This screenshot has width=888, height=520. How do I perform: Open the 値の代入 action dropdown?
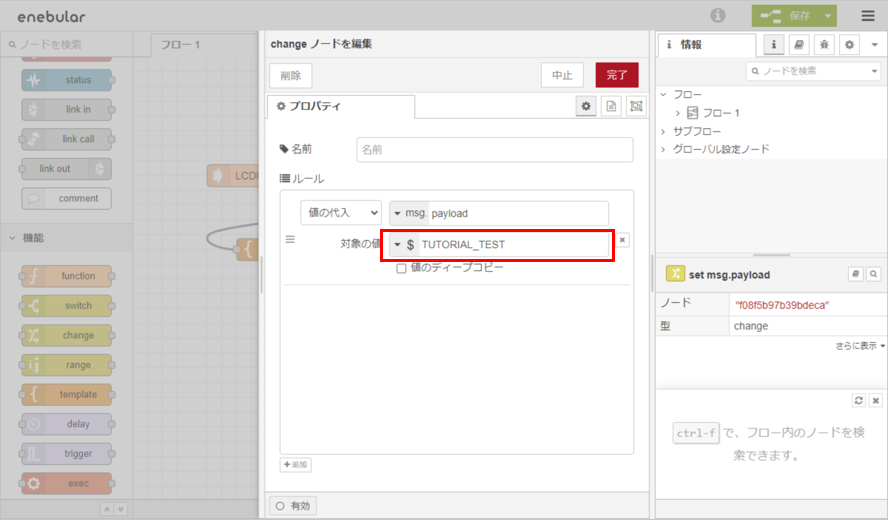click(341, 213)
